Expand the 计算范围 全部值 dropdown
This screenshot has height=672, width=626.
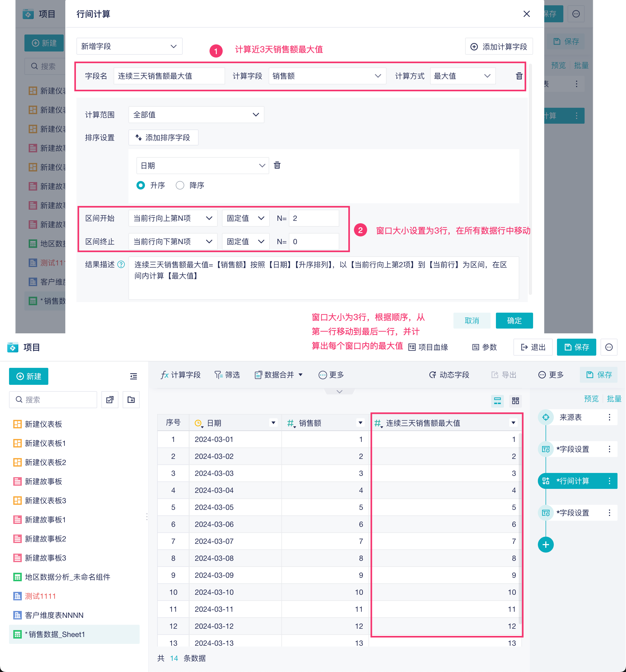[x=196, y=115]
